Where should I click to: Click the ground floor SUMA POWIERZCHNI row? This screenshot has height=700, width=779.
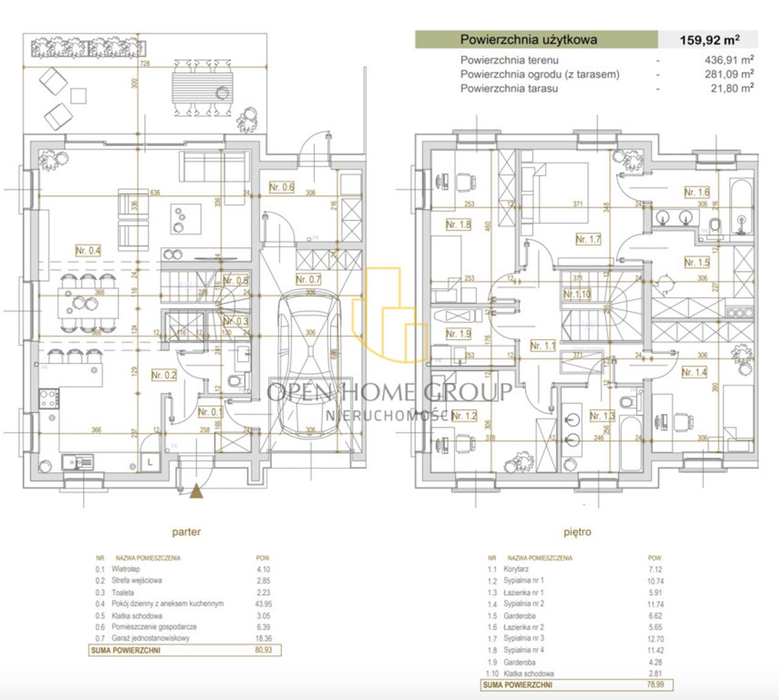(x=185, y=650)
